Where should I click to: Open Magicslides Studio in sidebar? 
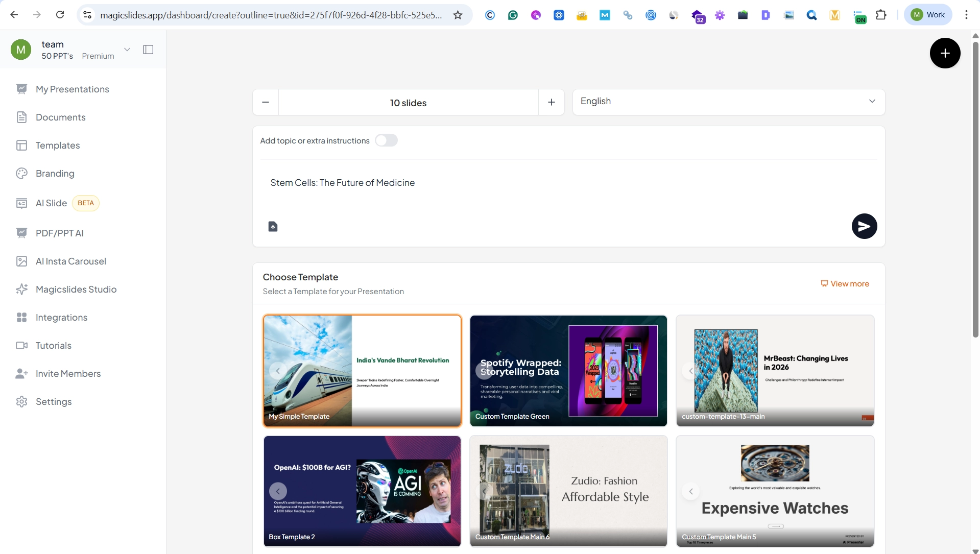click(x=76, y=290)
